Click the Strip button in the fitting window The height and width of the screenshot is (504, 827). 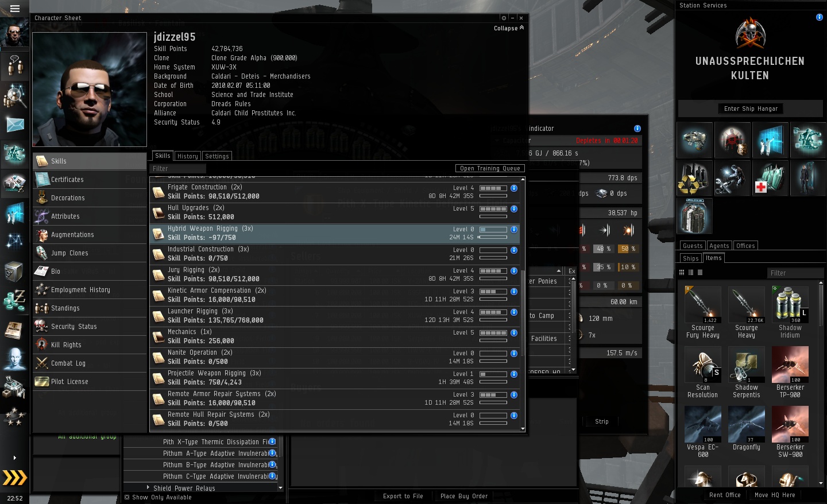point(602,421)
